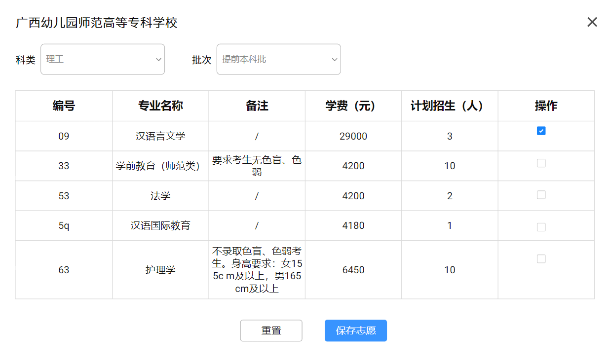Click the 学费（元） column header
Image resolution: width=609 pixels, height=364 pixels.
353,106
